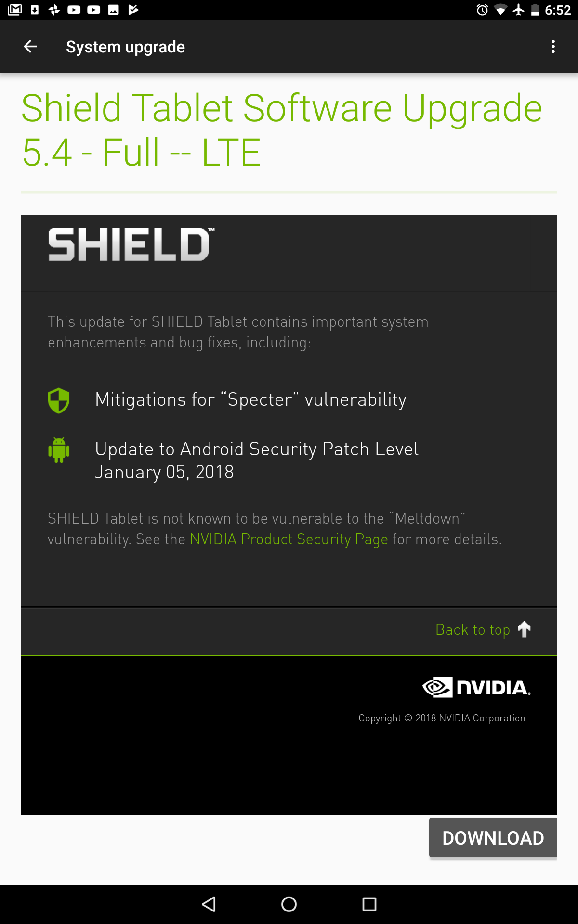Viewport: 578px width, 924px height.
Task: Tap the Android home navigation button
Action: (x=289, y=904)
